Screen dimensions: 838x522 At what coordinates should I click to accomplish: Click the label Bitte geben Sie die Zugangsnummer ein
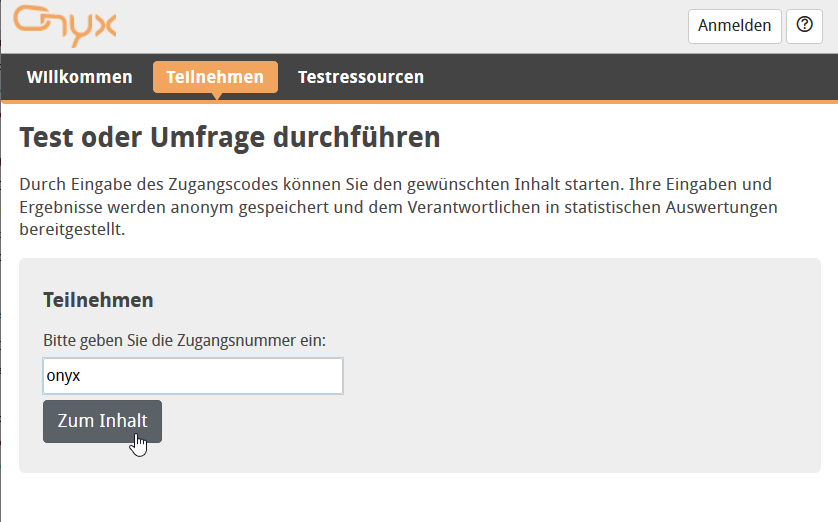pos(184,340)
